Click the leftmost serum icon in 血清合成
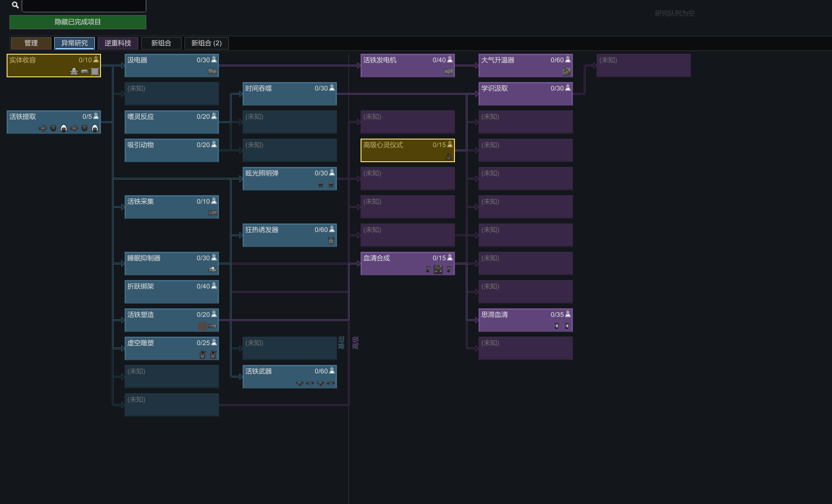Screen dimensions: 832x504 [428, 270]
